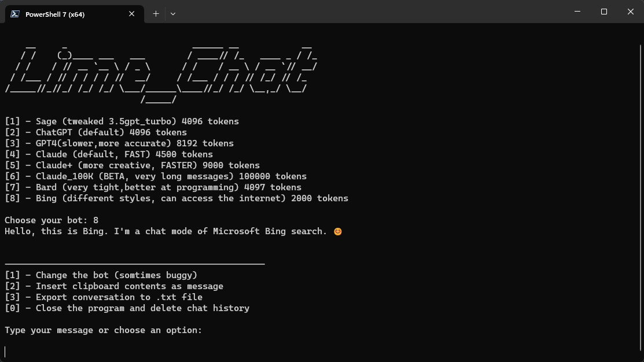The height and width of the screenshot is (362, 644).
Task: Click the Export conversation to .txt line
Action: point(104,297)
